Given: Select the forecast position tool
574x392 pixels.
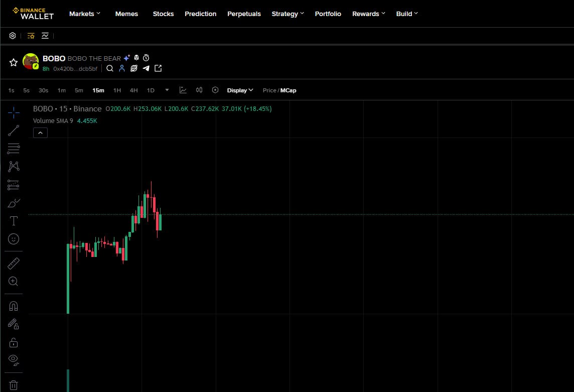Looking at the screenshot, I should (14, 185).
